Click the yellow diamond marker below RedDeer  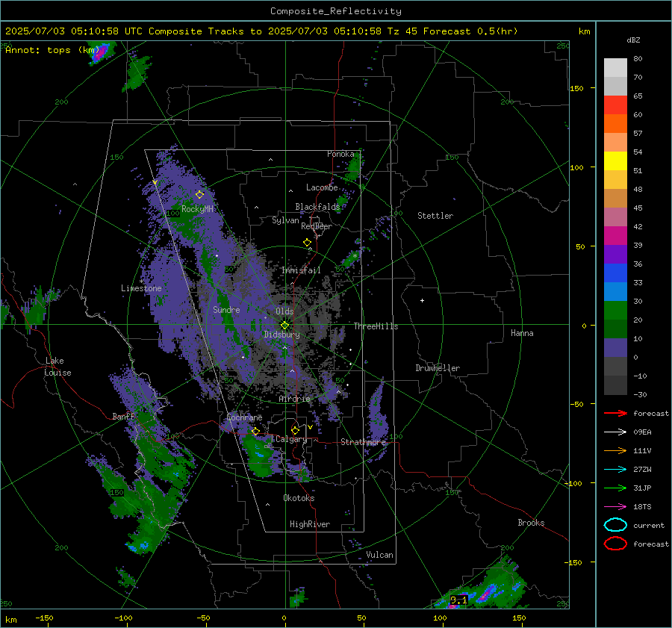[308, 243]
